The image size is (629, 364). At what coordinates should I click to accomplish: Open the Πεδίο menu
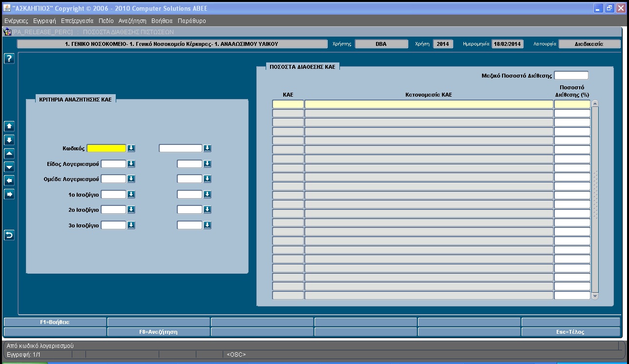click(x=106, y=21)
